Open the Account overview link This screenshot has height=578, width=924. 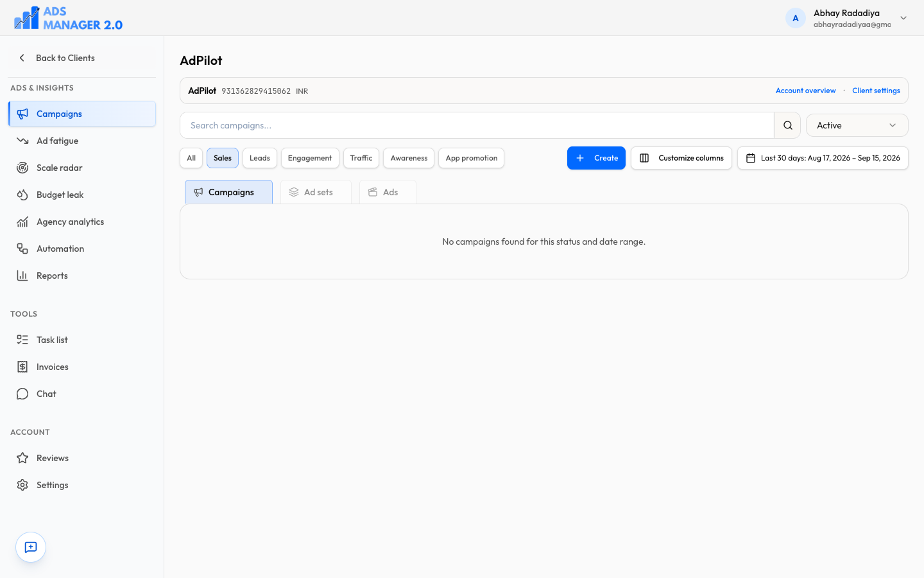[x=805, y=91]
